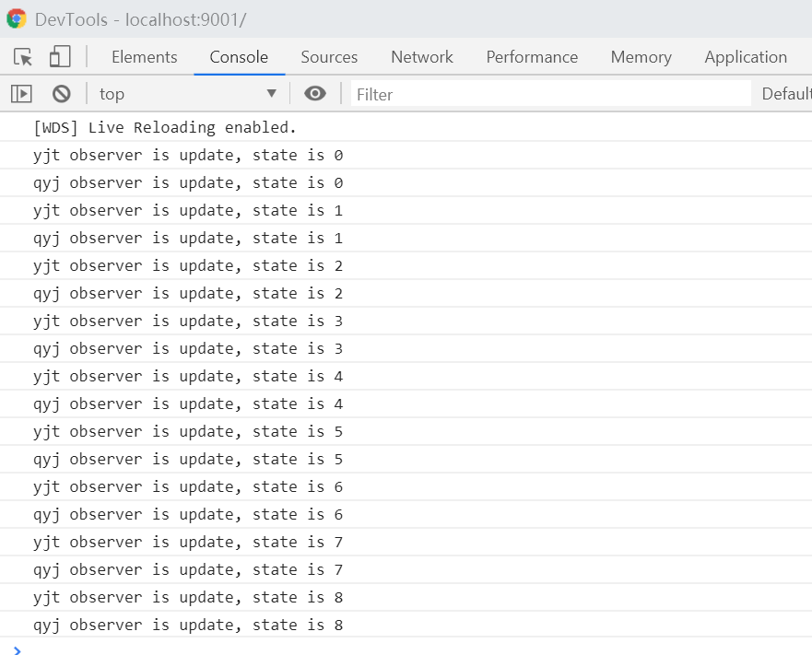This screenshot has width=812, height=655.
Task: Open the Sources tab
Action: click(329, 57)
